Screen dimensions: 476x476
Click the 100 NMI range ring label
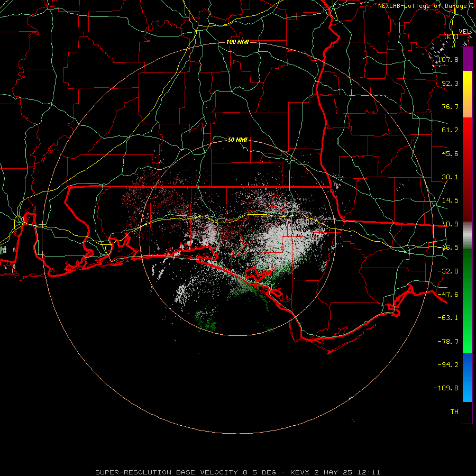237,42
